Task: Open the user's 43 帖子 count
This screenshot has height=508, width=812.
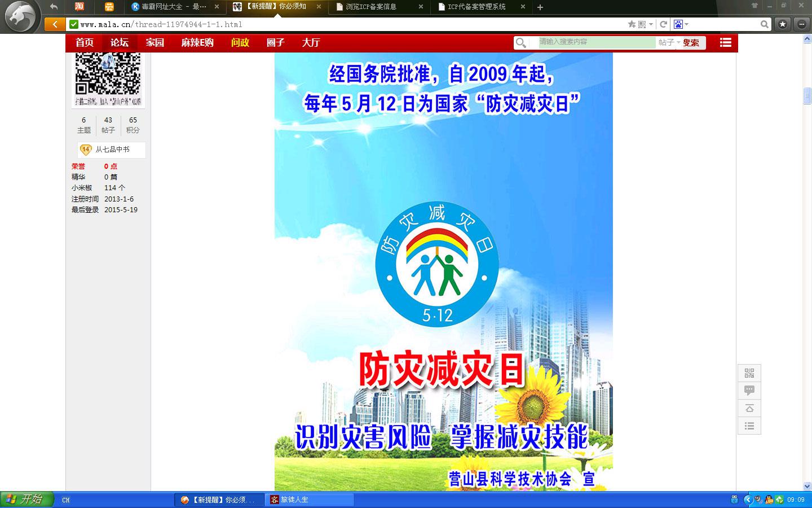Action: (108, 125)
